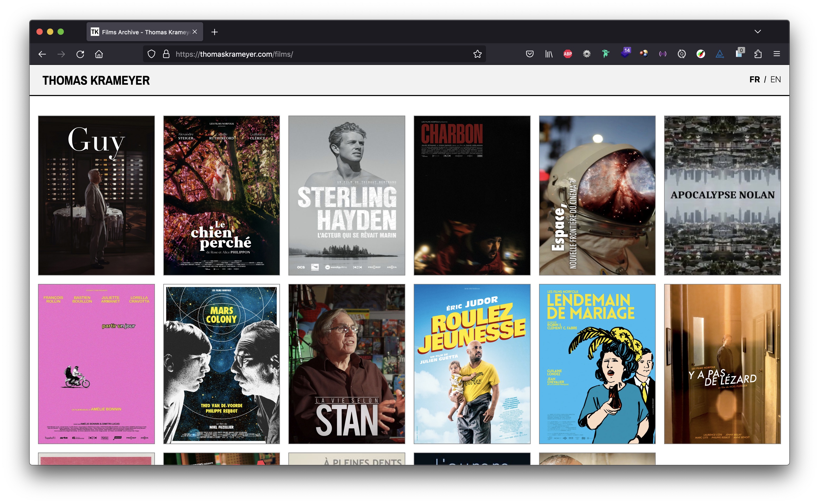Viewport: 819px width, 504px height.
Task: Open the Roulez Jeunesse poster
Action: point(472,364)
